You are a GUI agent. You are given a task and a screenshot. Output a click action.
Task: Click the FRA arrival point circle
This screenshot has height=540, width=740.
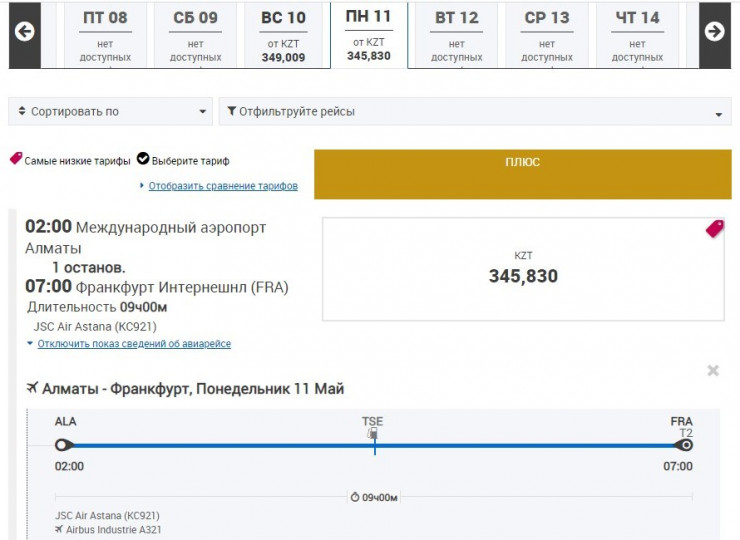point(685,445)
